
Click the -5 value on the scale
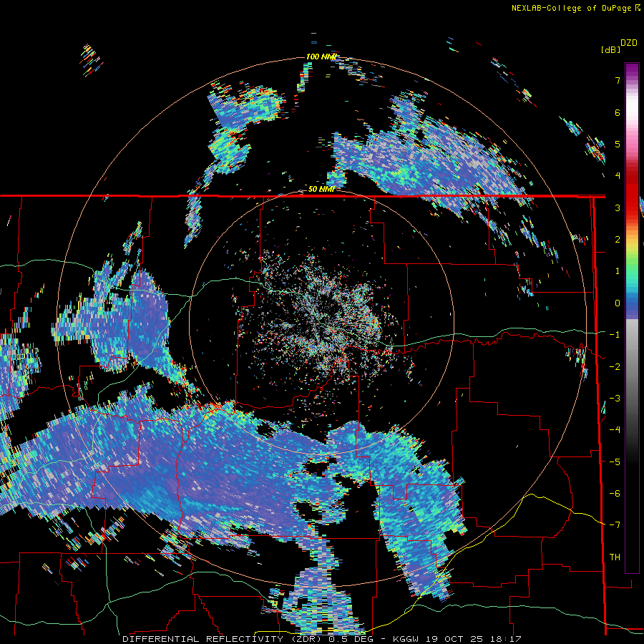click(615, 462)
